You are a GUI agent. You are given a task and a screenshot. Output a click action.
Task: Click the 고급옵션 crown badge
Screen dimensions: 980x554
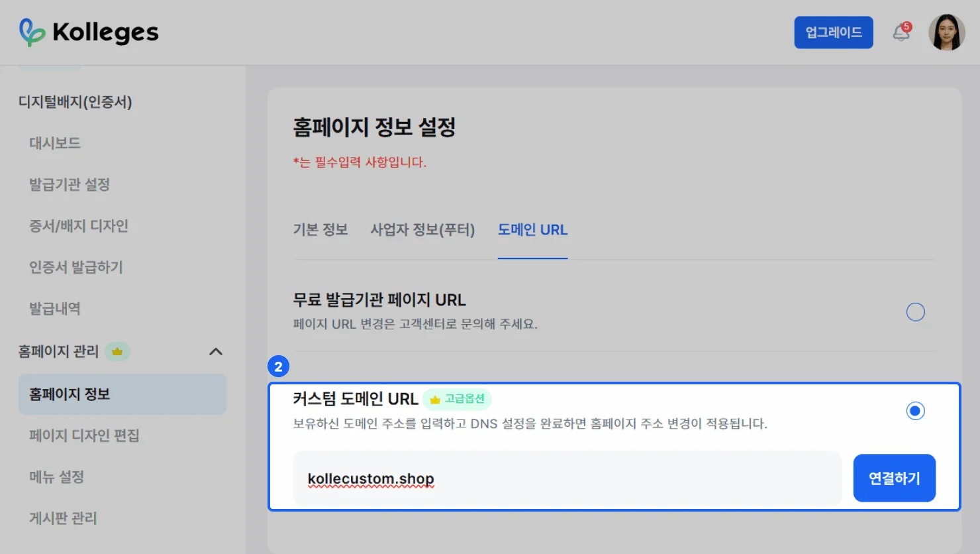458,399
